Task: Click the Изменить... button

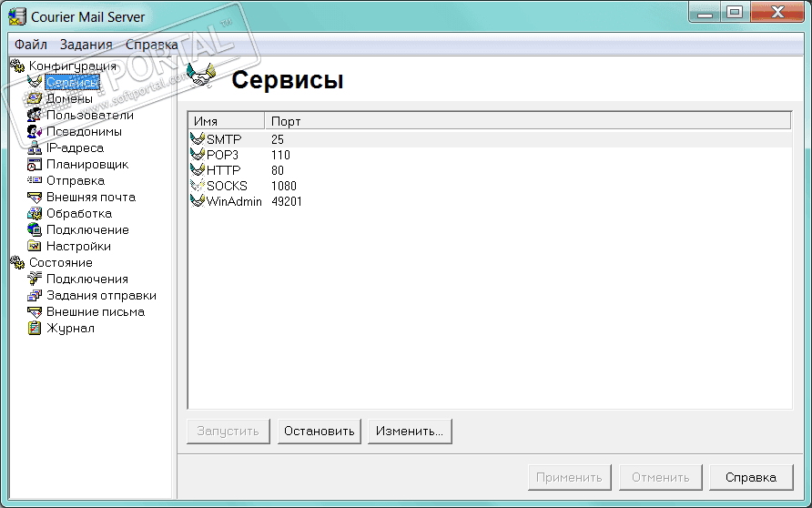Action: (410, 431)
